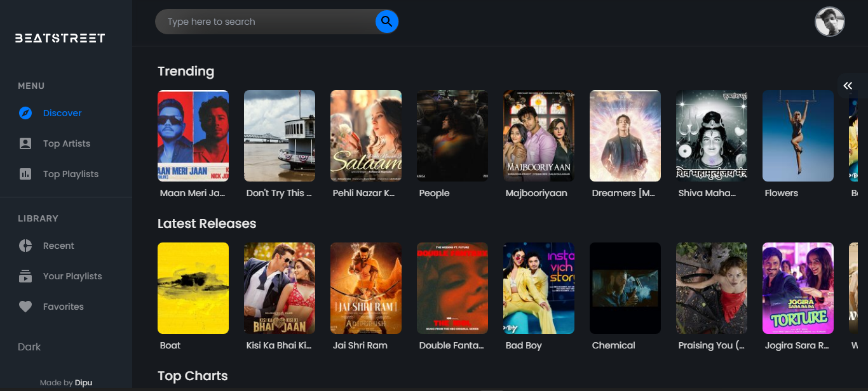Click the Trending section heading

(x=186, y=71)
